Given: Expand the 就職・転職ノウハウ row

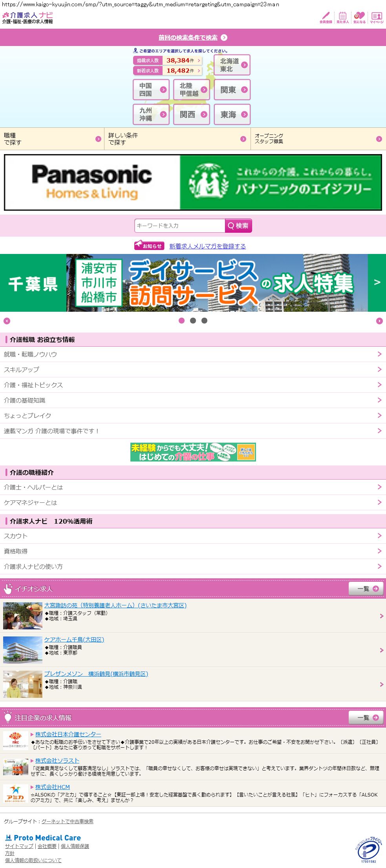Looking at the screenshot, I should click(x=193, y=354).
